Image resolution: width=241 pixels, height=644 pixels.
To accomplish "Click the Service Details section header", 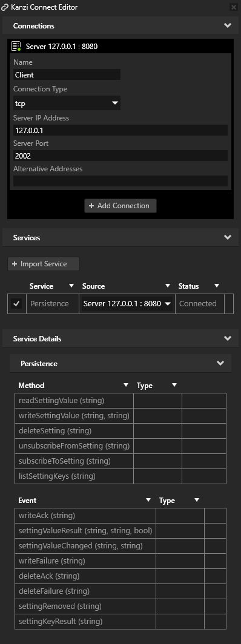I will click(120, 338).
